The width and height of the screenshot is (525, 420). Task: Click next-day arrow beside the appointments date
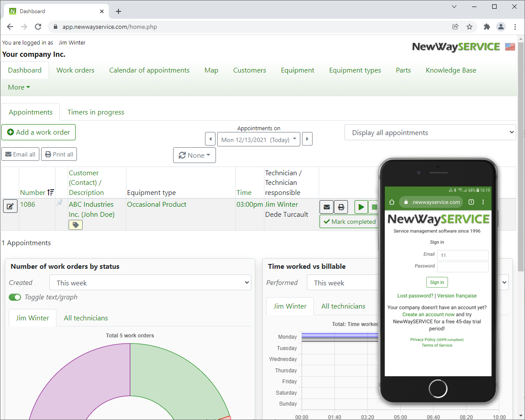click(307, 139)
